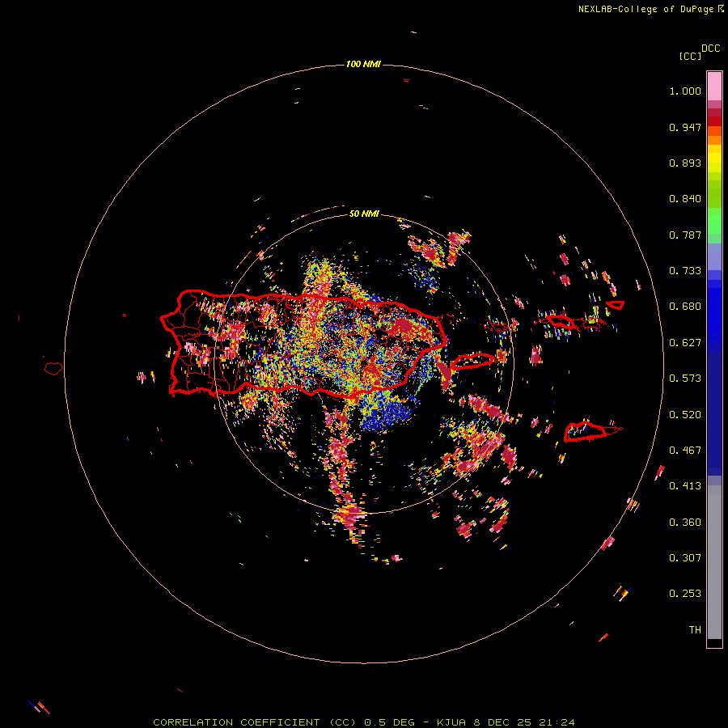Image resolution: width=728 pixels, height=728 pixels.
Task: Click the 0.573 scale value
Action: 685,379
